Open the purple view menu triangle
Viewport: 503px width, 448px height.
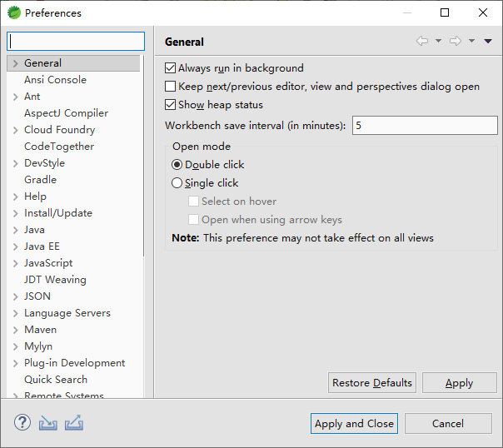click(x=488, y=41)
